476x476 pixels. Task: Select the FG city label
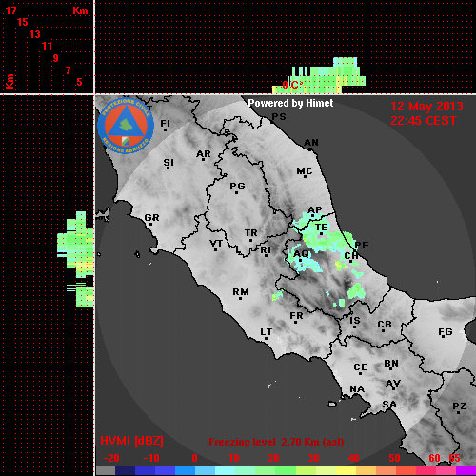click(446, 332)
